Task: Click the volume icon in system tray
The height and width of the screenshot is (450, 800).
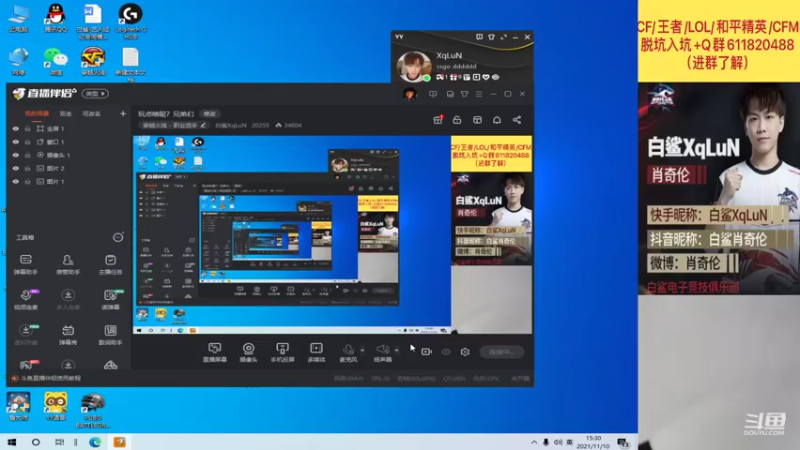Action: point(558,442)
